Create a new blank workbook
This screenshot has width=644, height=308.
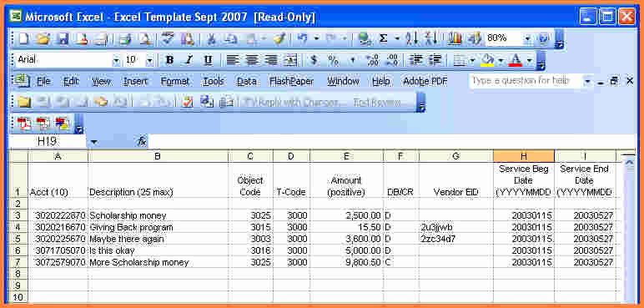[23, 39]
